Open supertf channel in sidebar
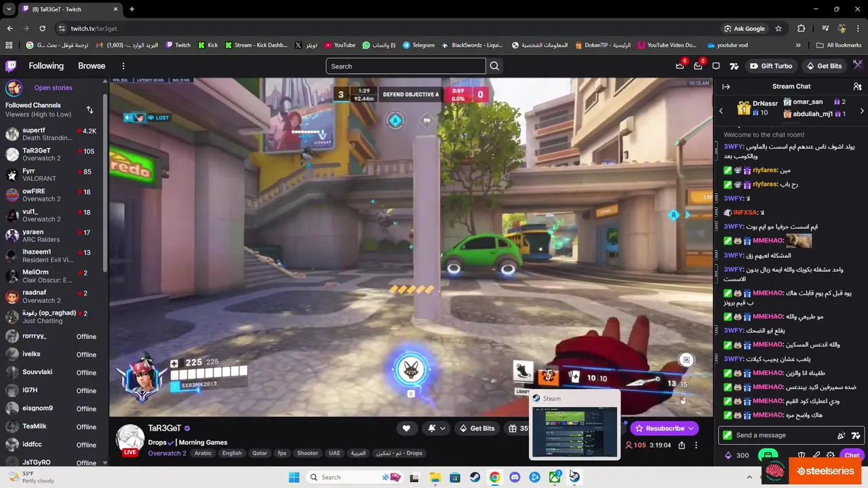 coord(53,134)
